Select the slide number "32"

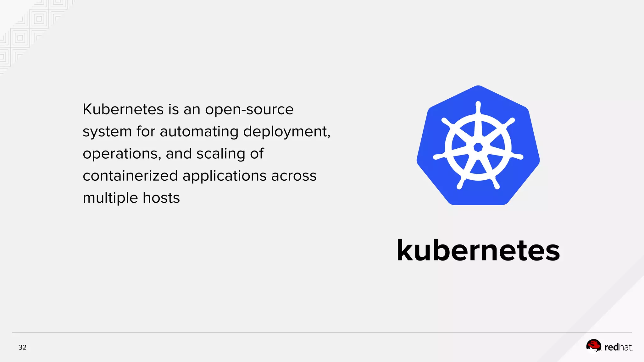click(22, 347)
